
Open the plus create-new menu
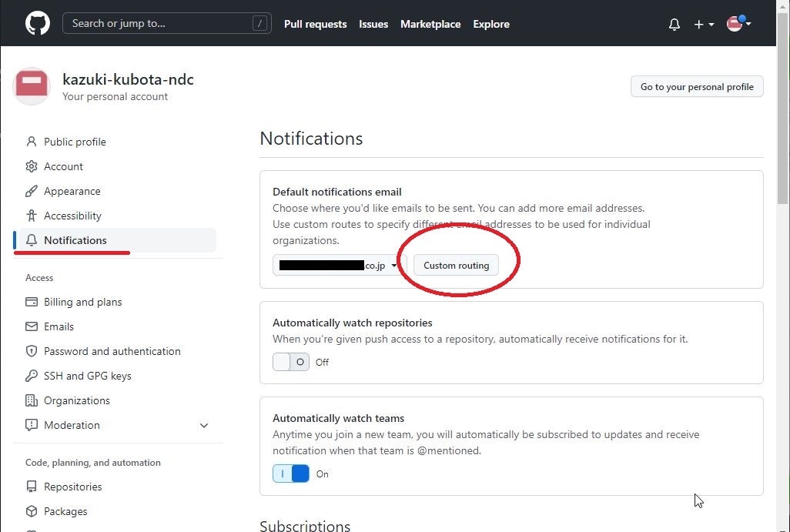704,24
